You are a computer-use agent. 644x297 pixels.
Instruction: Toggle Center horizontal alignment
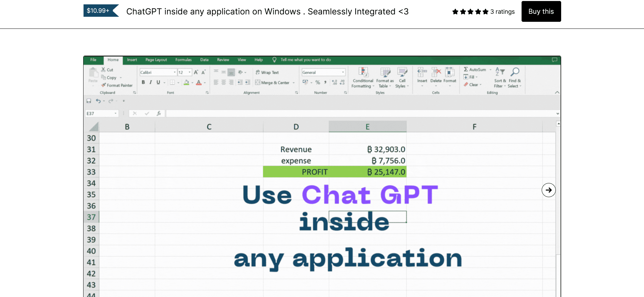[223, 82]
